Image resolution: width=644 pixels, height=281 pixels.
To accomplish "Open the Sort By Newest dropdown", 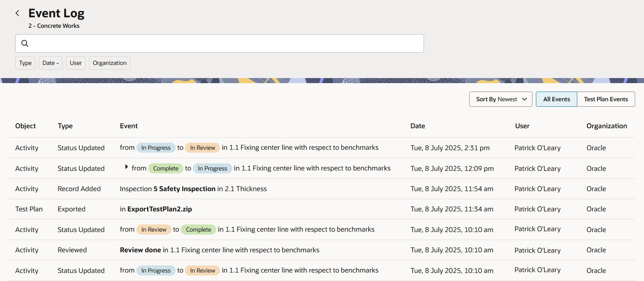I will tap(500, 99).
